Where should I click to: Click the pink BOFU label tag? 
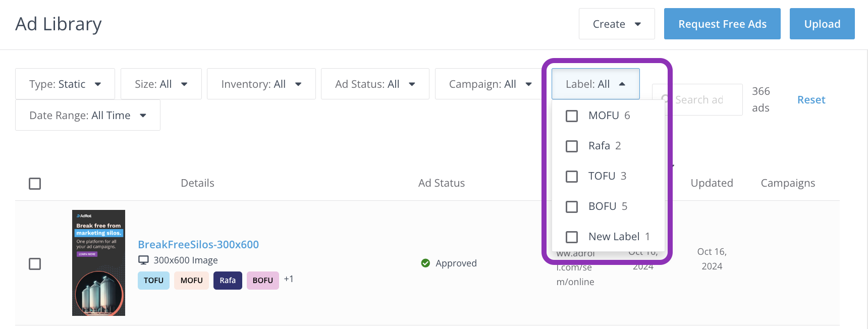pos(262,281)
